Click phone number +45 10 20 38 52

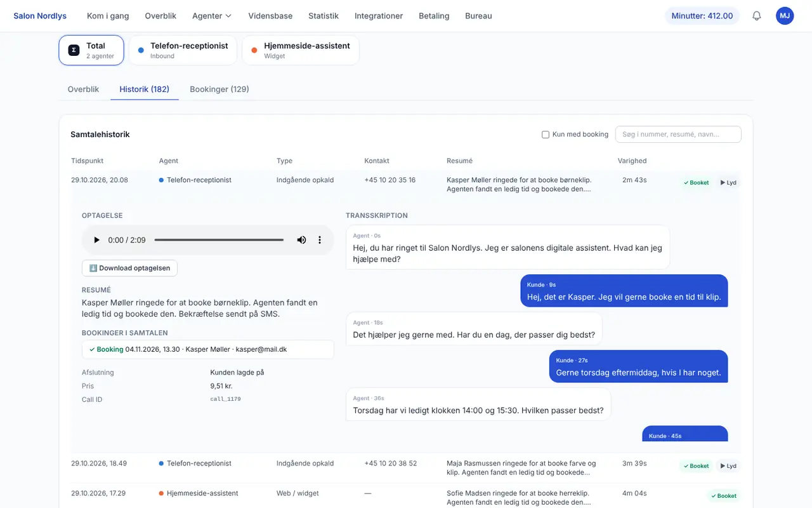click(391, 464)
